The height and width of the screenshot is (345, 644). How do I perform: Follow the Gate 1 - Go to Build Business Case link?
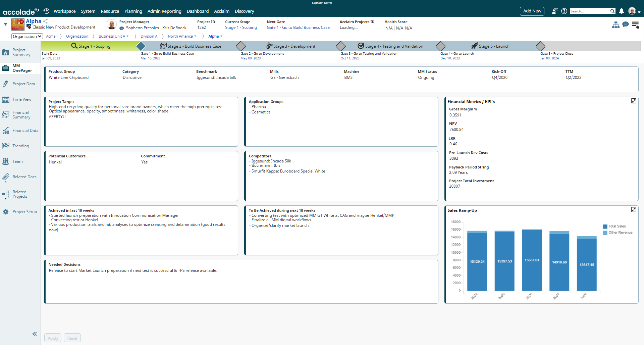click(298, 28)
